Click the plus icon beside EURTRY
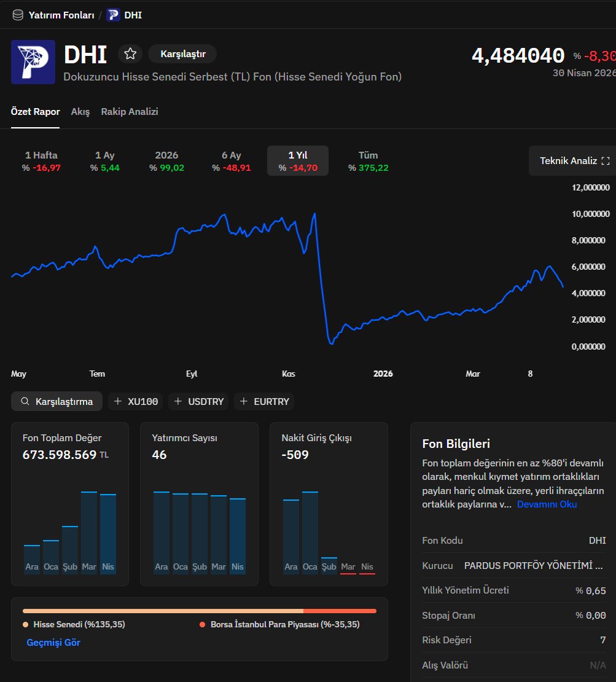616x682 pixels. coord(244,401)
